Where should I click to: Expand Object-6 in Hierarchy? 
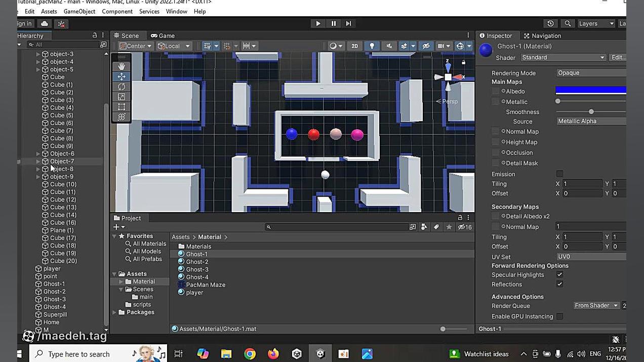(38, 154)
